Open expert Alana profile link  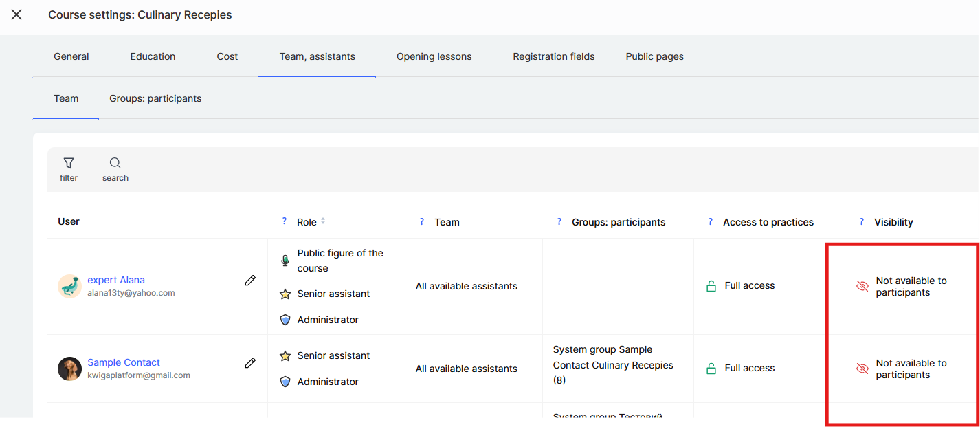coord(116,280)
